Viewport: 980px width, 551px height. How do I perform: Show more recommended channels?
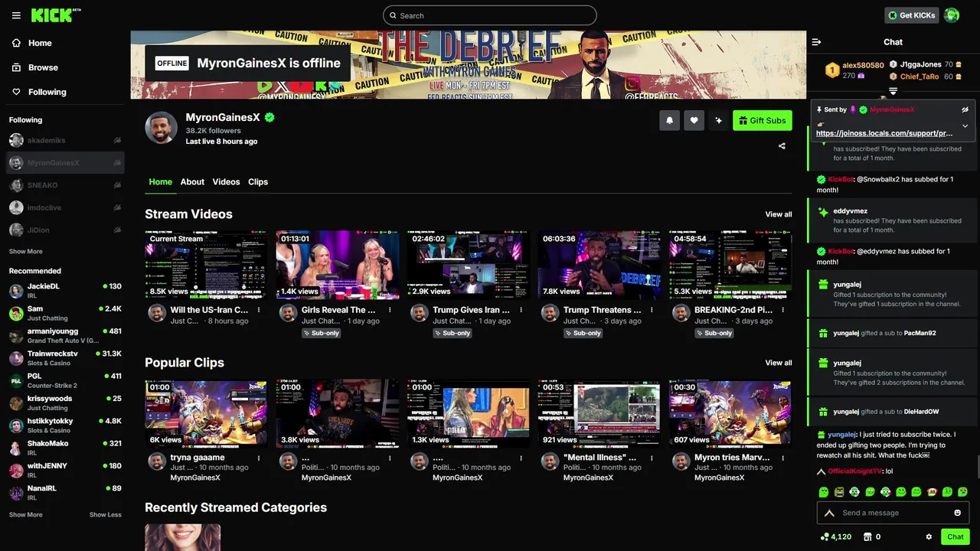coord(26,514)
